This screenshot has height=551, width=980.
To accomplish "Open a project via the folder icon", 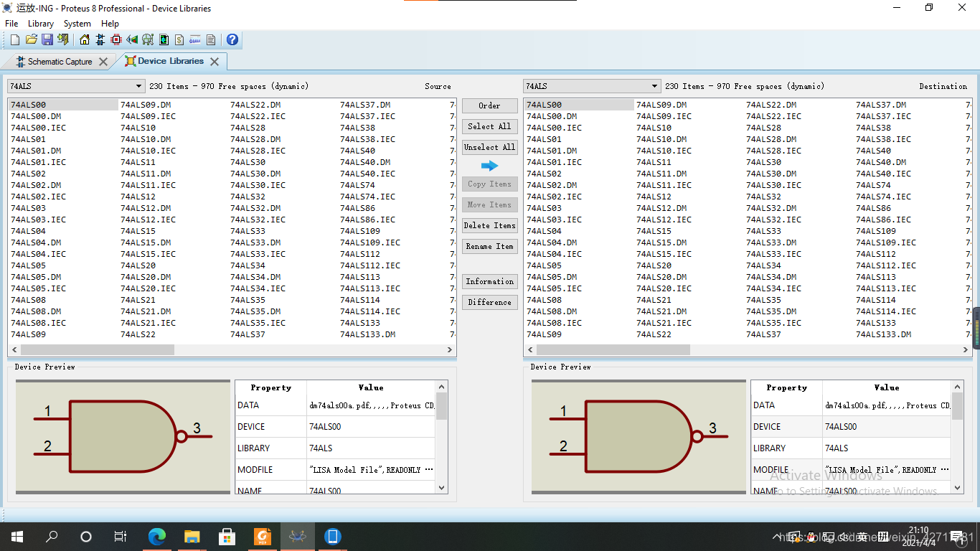I will 32,39.
